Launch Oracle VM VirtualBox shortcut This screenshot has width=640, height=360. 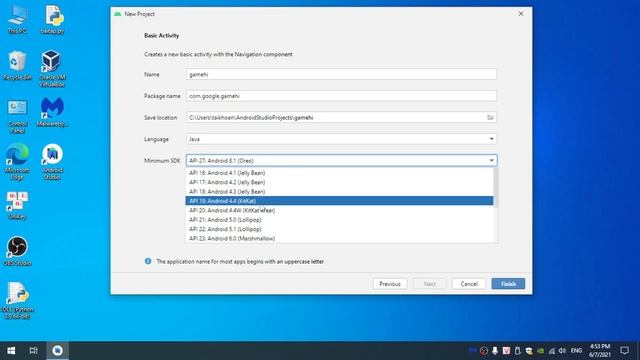coord(52,69)
